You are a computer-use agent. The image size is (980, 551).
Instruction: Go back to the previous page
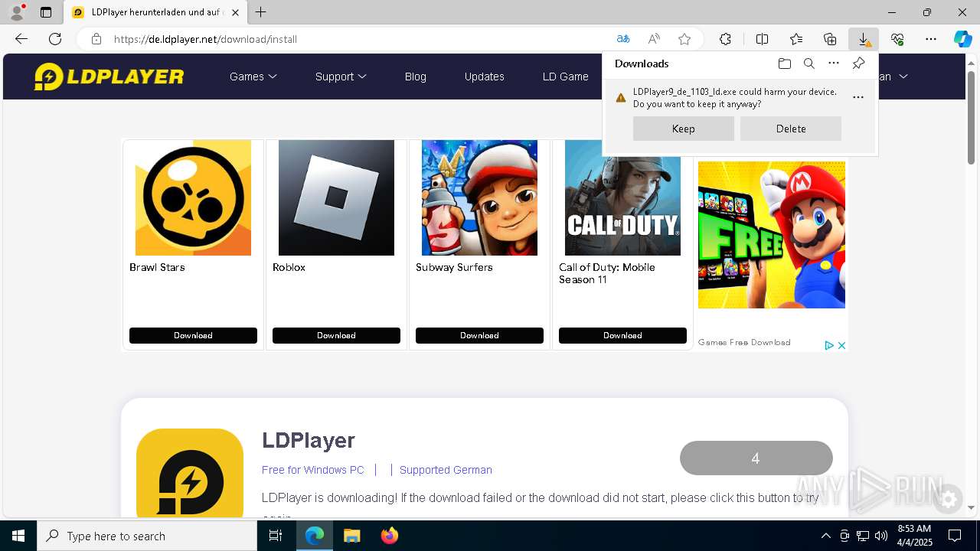(x=21, y=39)
